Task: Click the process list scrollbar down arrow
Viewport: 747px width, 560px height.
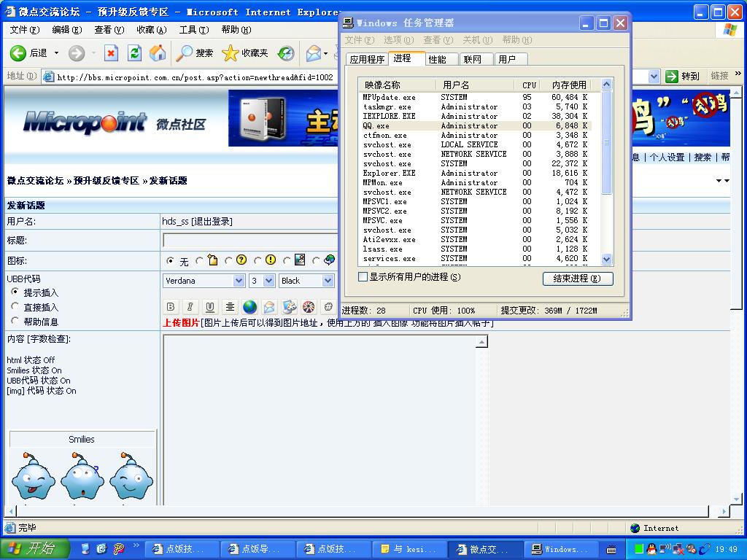Action: [606, 260]
